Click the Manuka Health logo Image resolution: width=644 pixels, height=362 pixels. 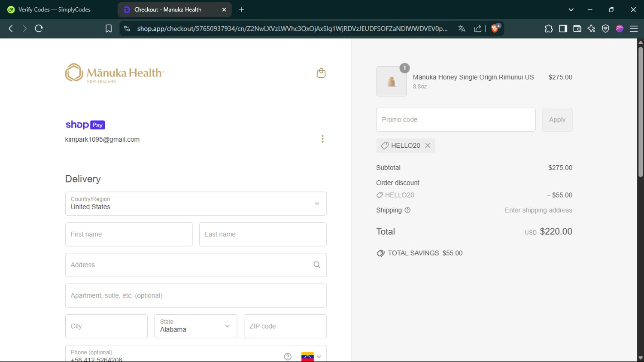[115, 73]
